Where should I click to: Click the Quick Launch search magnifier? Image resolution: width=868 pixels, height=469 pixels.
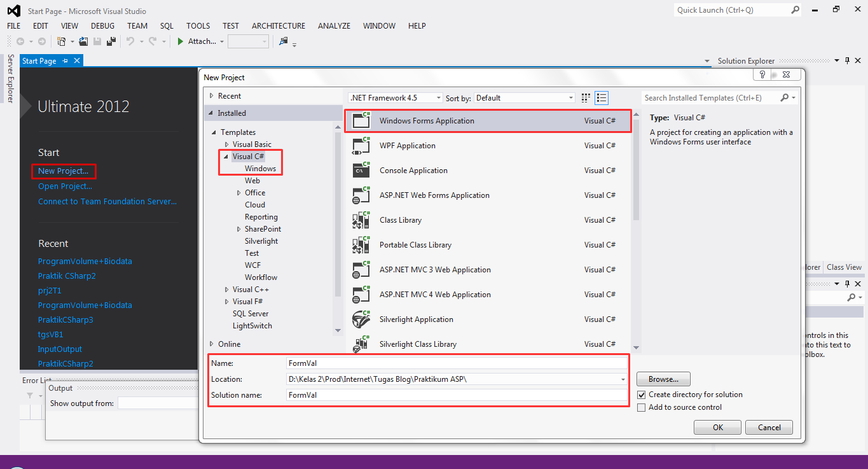[795, 10]
